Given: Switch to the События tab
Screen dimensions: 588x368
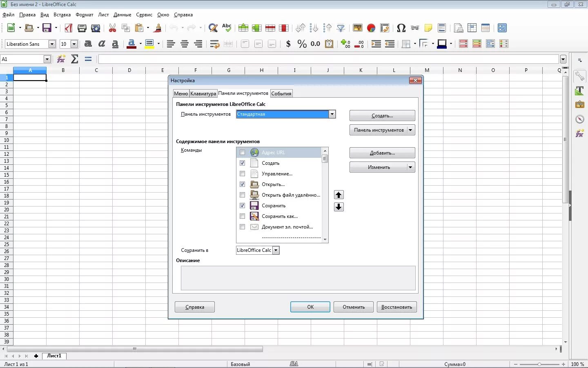Looking at the screenshot, I should point(281,93).
